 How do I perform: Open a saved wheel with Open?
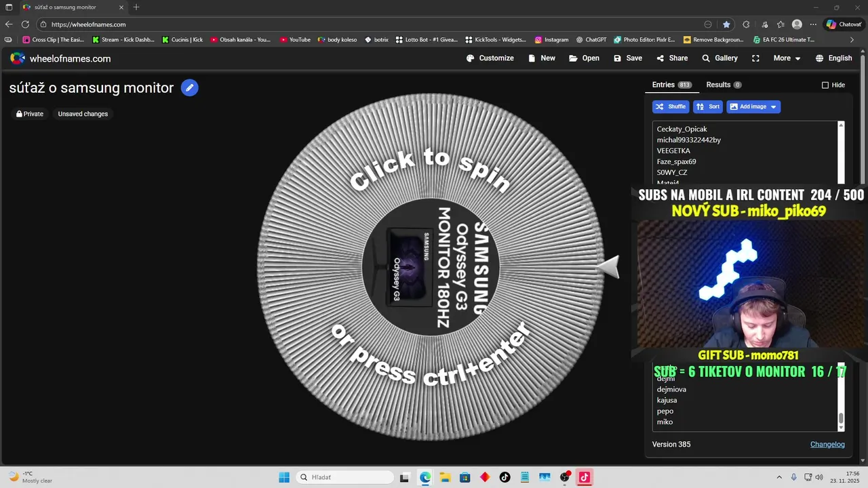[584, 58]
